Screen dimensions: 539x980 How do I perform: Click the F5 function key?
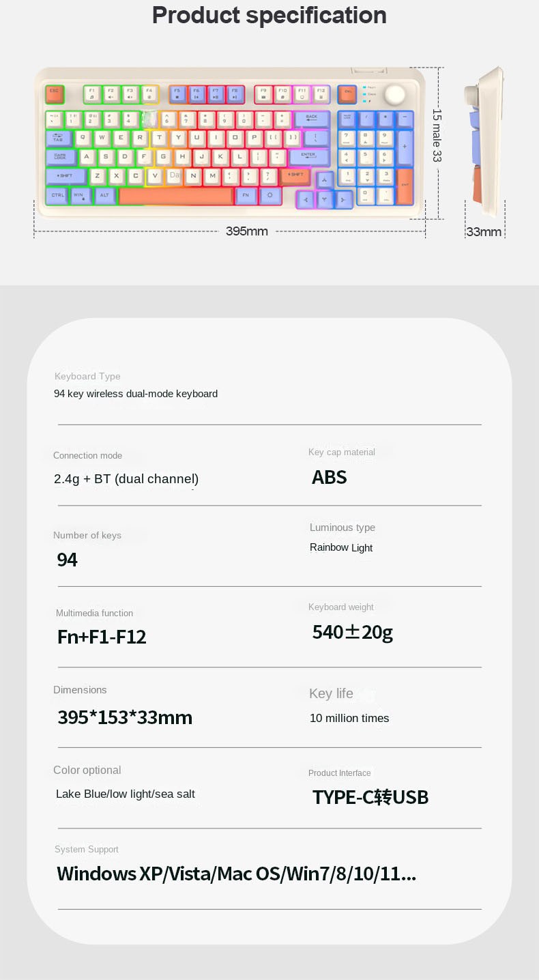[177, 94]
